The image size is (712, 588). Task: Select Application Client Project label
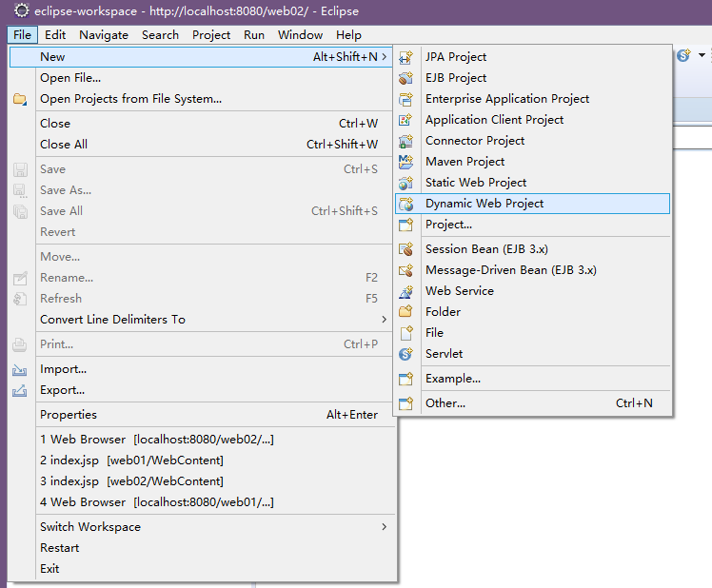(494, 120)
